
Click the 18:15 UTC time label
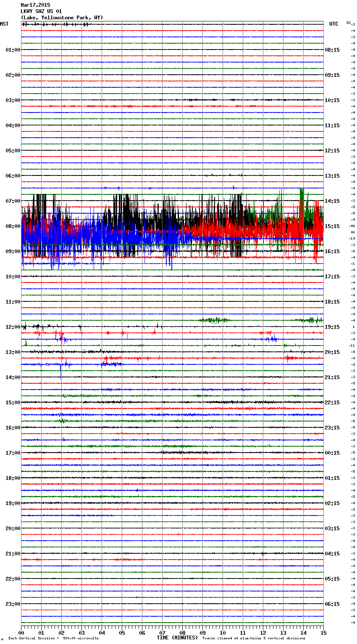(332, 302)
